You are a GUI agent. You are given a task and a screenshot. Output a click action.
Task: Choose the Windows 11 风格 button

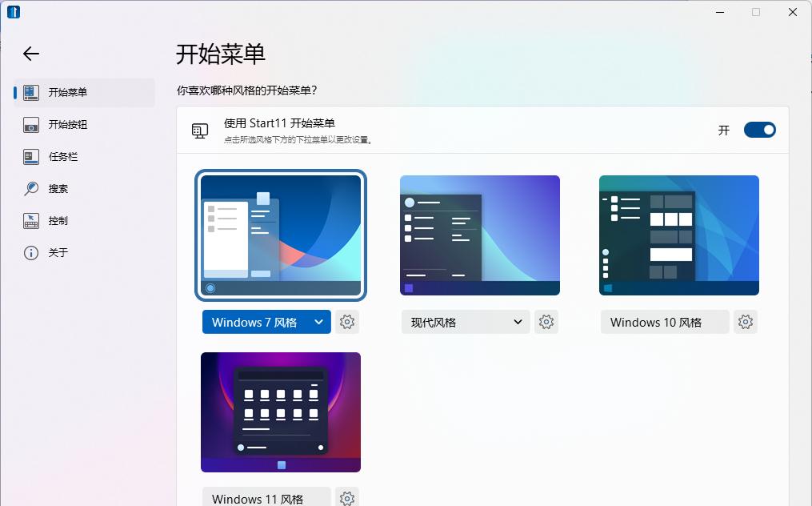click(266, 498)
